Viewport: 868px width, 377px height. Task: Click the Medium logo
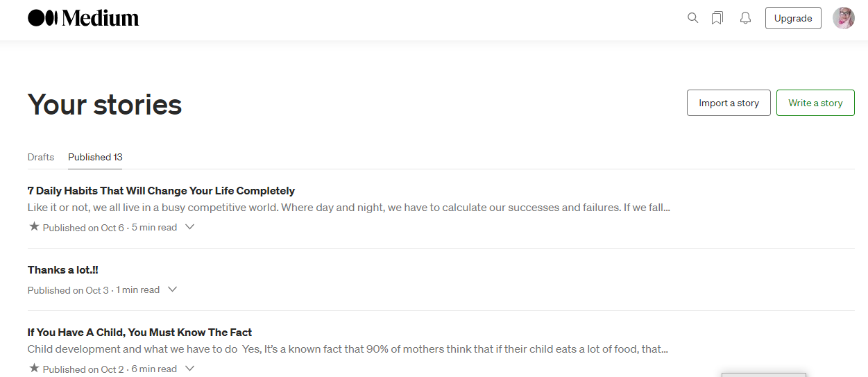[83, 18]
